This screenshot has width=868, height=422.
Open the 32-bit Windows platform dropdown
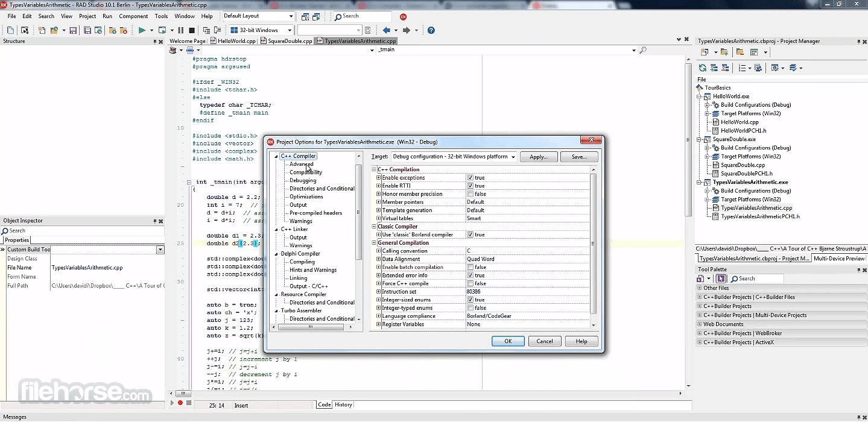point(290,30)
